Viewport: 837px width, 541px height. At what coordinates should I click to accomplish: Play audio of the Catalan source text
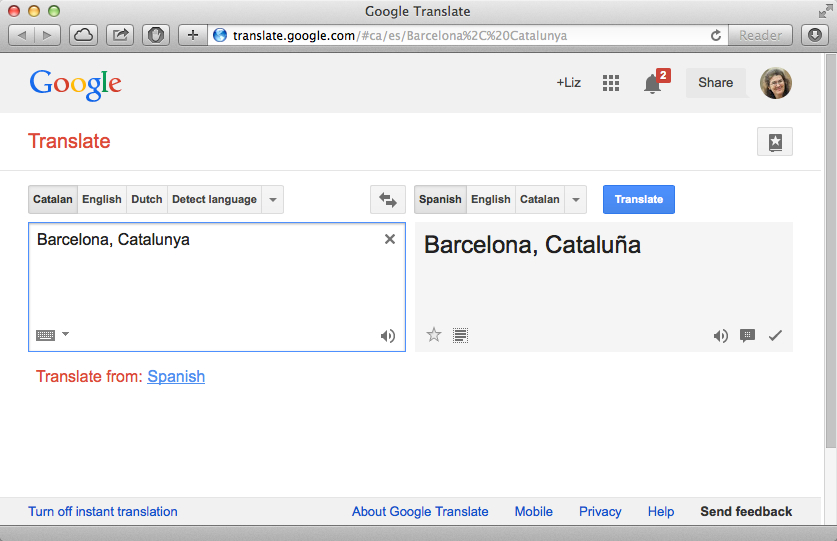click(388, 336)
